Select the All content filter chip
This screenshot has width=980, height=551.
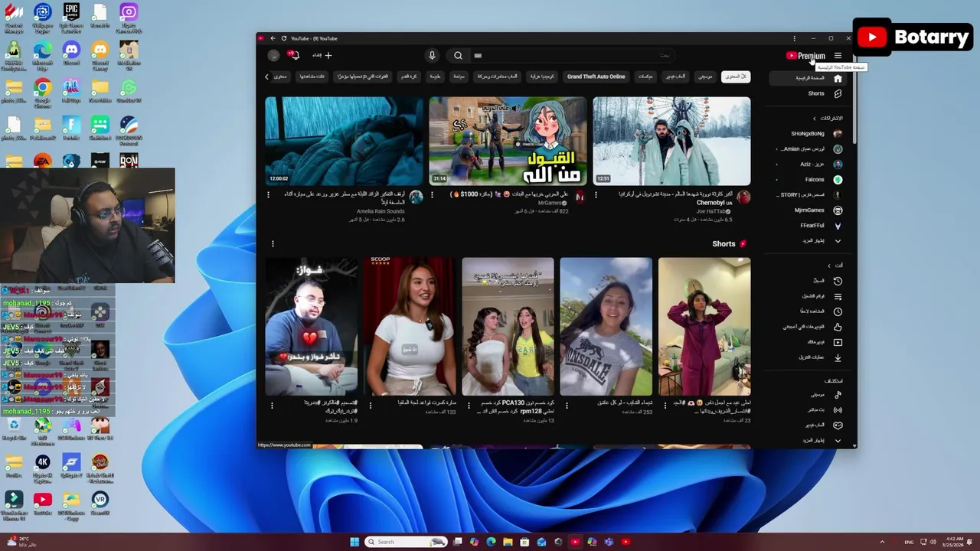pyautogui.click(x=735, y=77)
